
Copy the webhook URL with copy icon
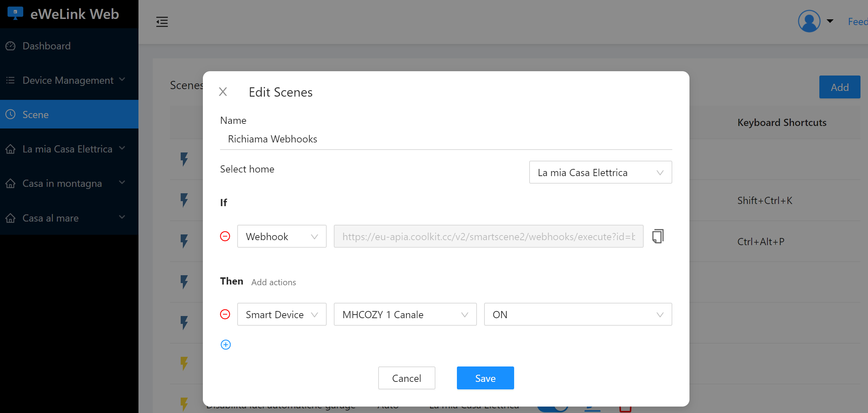658,236
